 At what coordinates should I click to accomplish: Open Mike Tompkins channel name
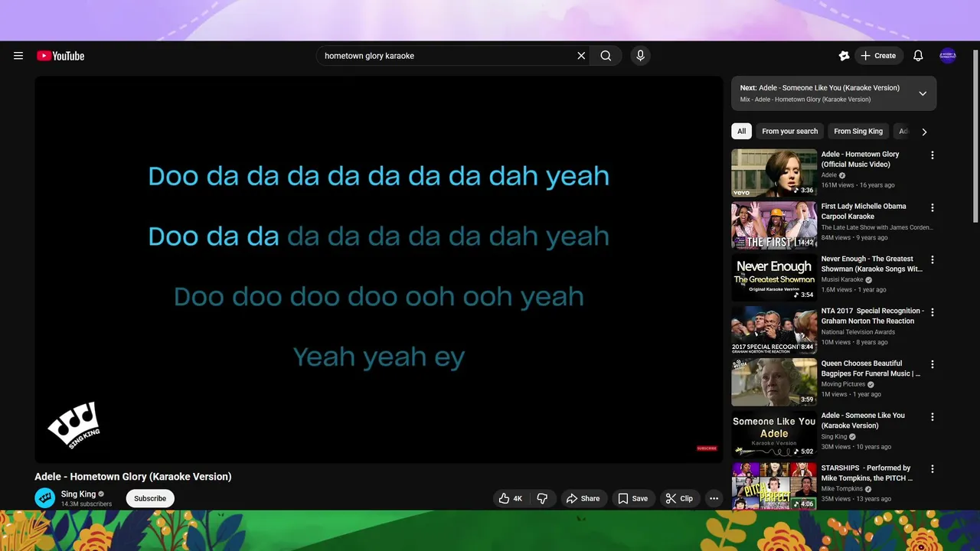point(842,489)
